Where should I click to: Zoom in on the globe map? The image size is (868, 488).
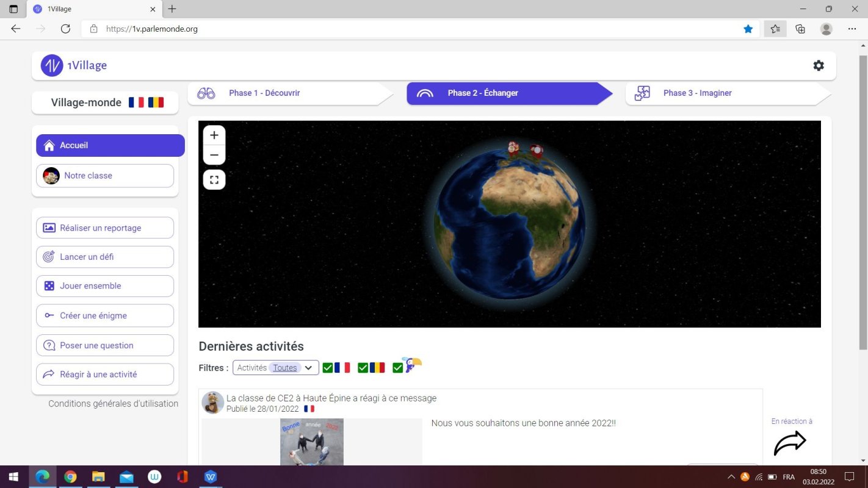tap(214, 135)
